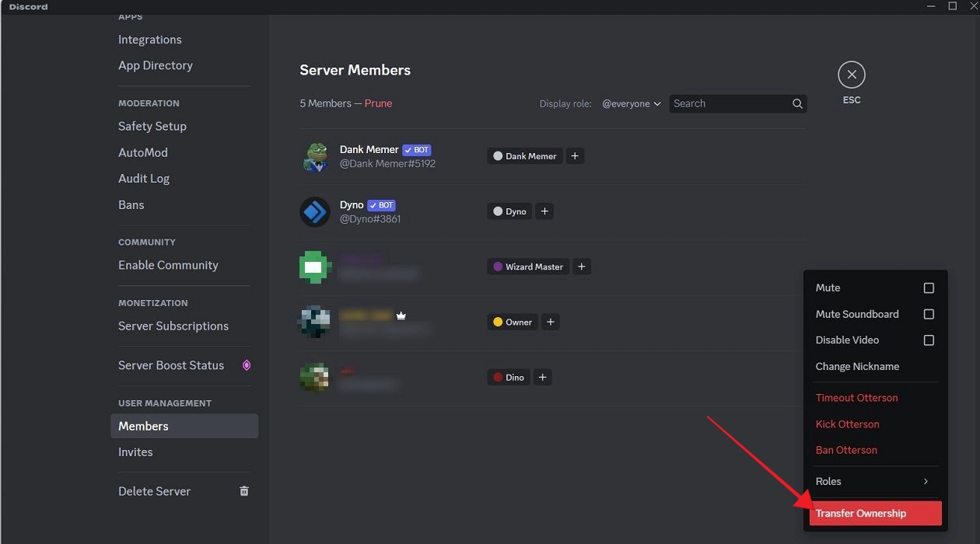Click the crown icon next to the server owner
The image size is (980, 544).
(x=401, y=316)
